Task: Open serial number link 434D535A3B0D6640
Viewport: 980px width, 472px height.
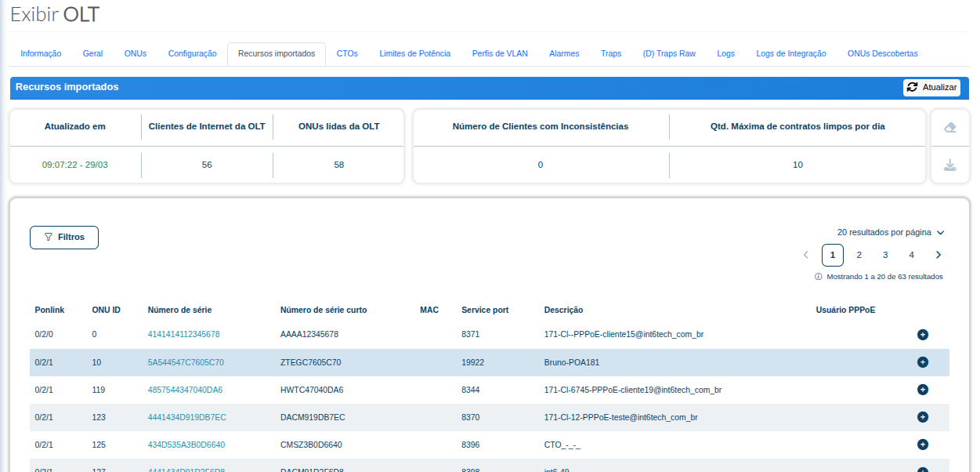Action: click(x=186, y=445)
